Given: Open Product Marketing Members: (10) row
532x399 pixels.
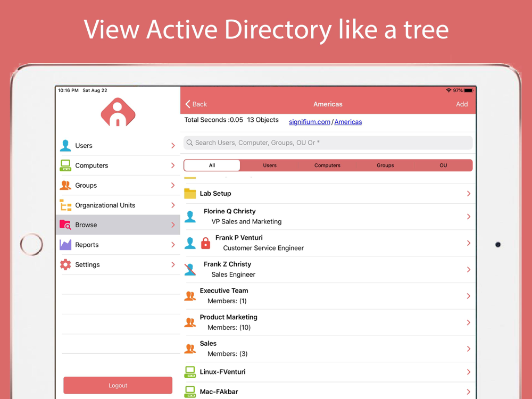Looking at the screenshot, I should (x=329, y=323).
